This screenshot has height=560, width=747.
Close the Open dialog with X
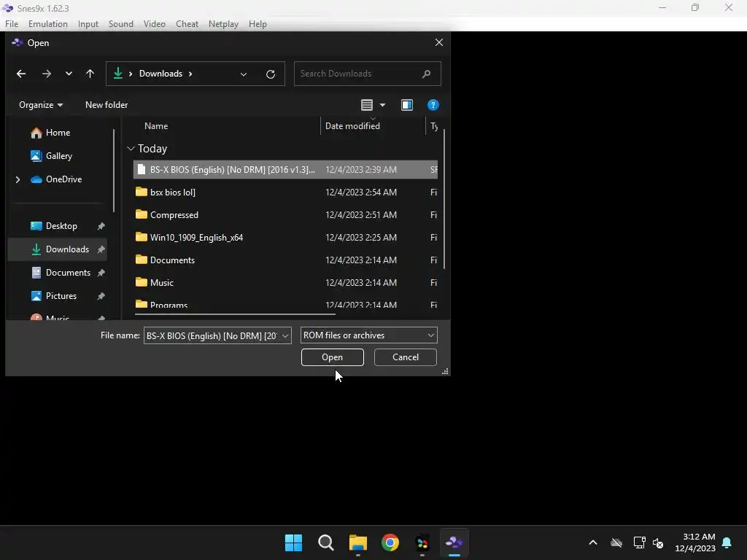438,43
